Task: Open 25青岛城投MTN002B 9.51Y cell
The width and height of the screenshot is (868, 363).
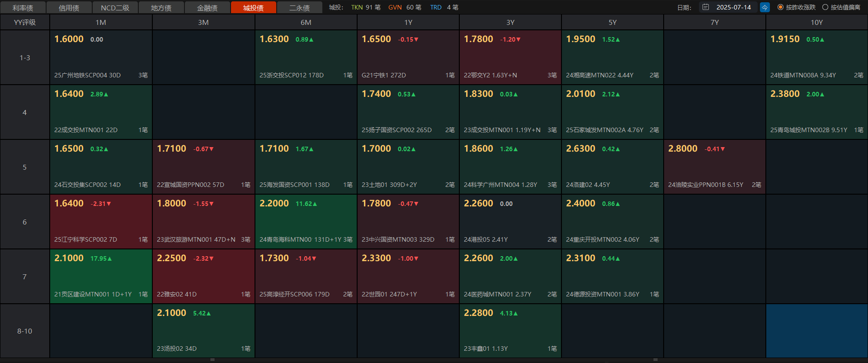Action: click(x=816, y=112)
